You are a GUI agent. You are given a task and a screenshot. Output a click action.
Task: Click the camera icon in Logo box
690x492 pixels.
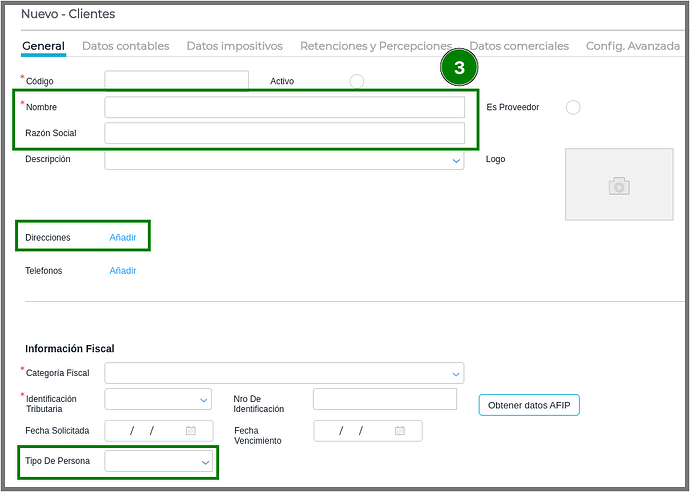click(x=619, y=186)
